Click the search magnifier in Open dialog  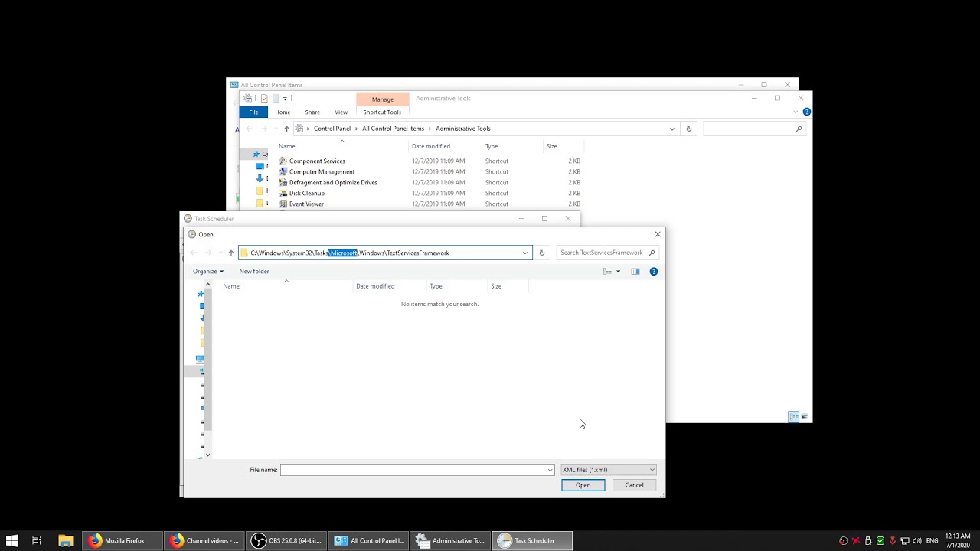point(652,253)
